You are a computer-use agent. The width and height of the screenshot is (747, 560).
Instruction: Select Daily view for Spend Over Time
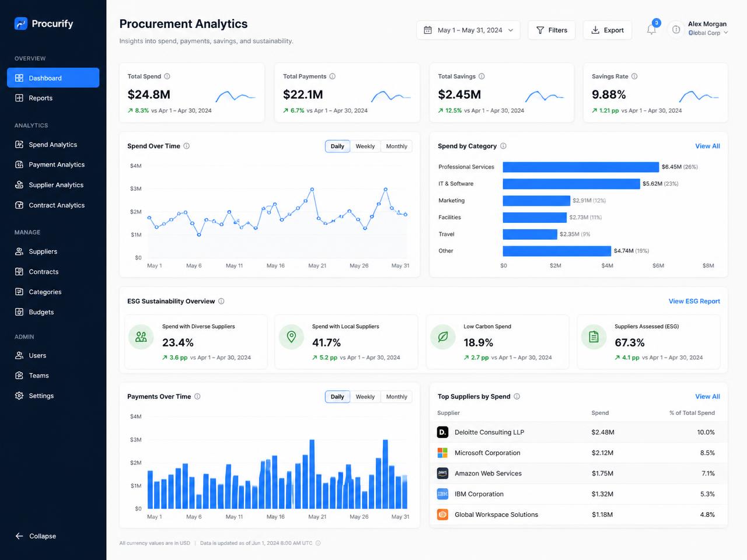(337, 146)
